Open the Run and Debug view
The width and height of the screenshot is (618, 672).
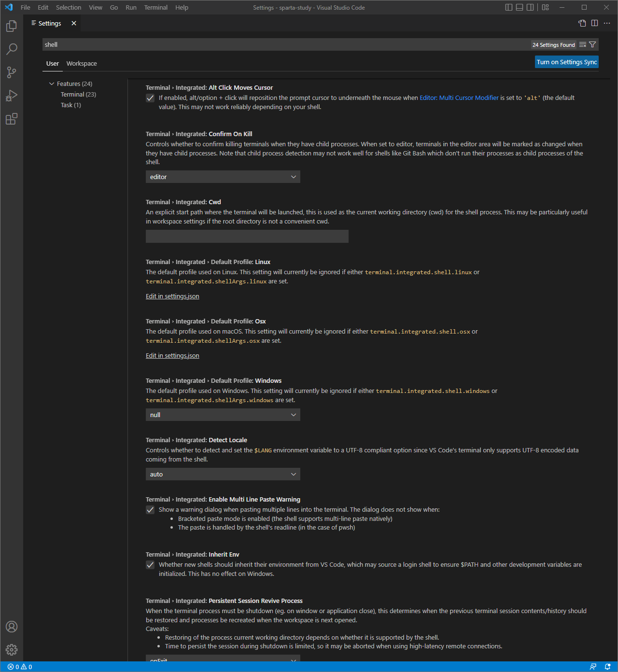click(x=12, y=96)
